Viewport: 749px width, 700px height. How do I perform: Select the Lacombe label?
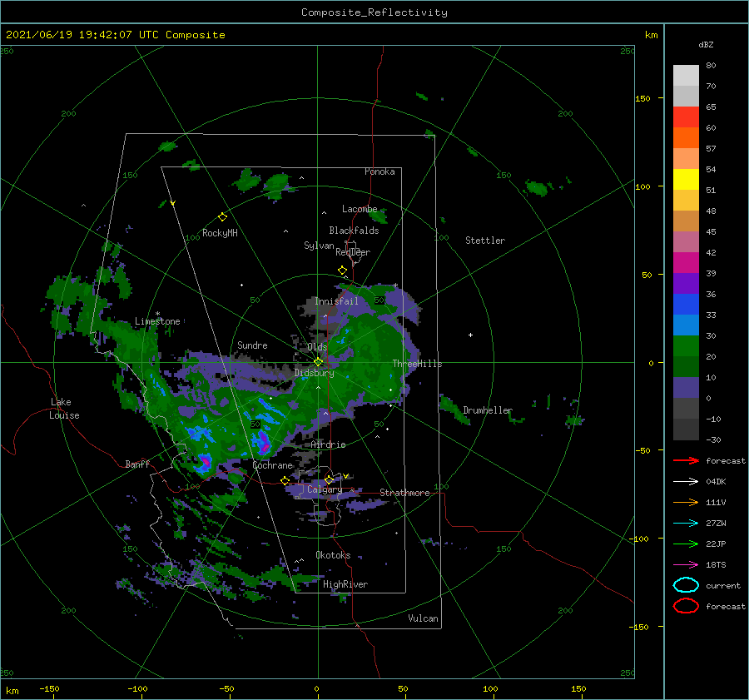(x=360, y=209)
